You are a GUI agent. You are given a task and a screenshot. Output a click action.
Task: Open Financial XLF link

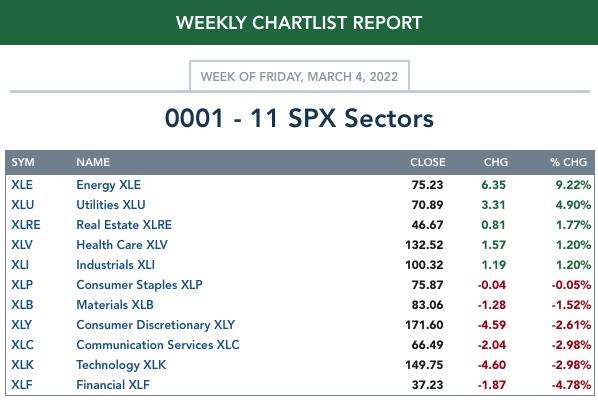(x=113, y=385)
